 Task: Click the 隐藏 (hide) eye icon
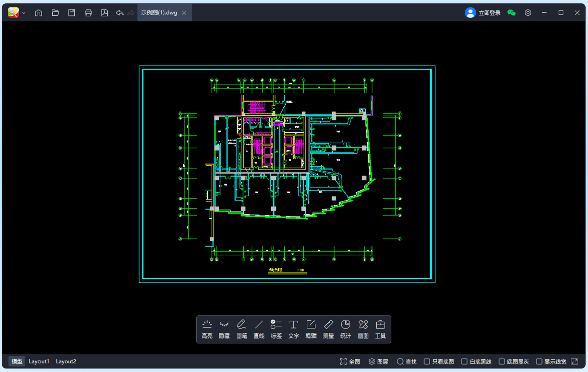pyautogui.click(x=224, y=328)
